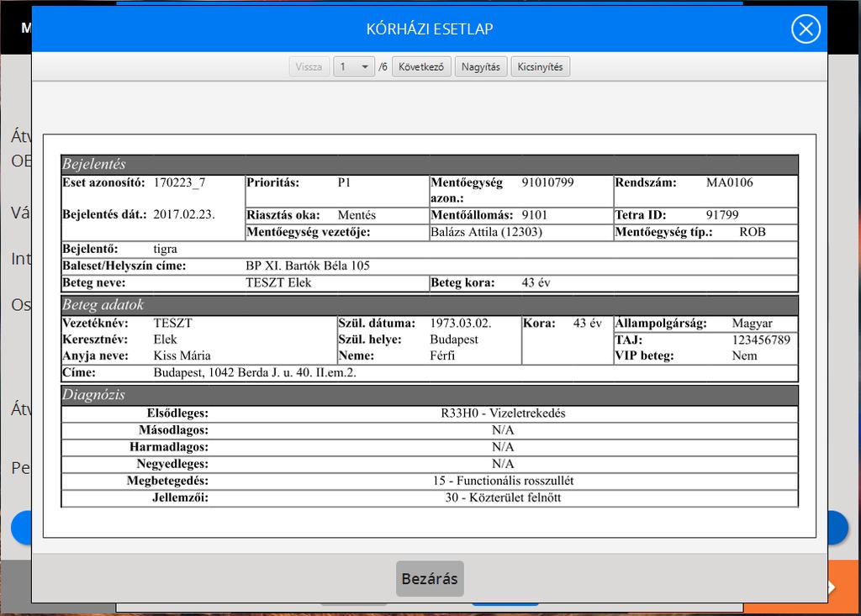Select unit ID 91010799

point(547,183)
